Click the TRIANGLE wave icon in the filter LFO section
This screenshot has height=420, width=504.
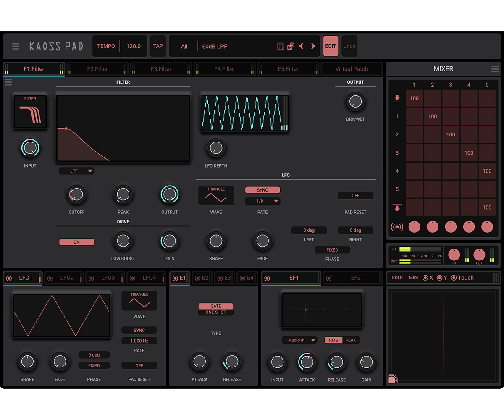tap(216, 195)
